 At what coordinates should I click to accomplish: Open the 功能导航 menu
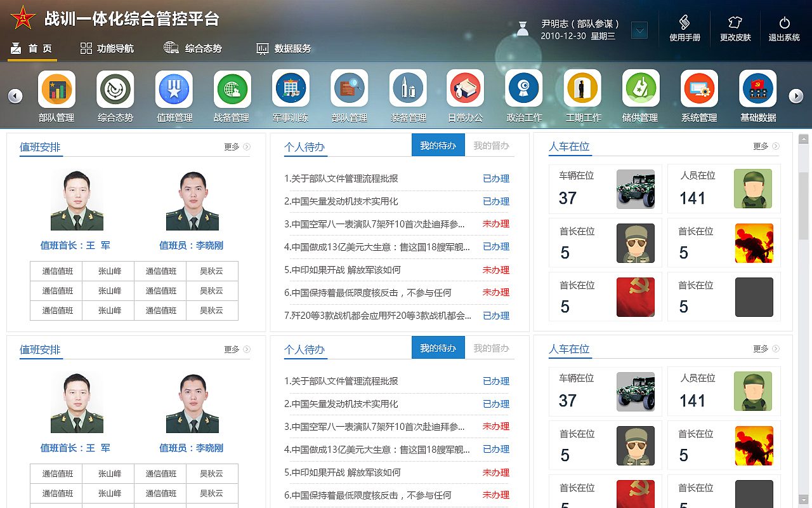tap(107, 48)
